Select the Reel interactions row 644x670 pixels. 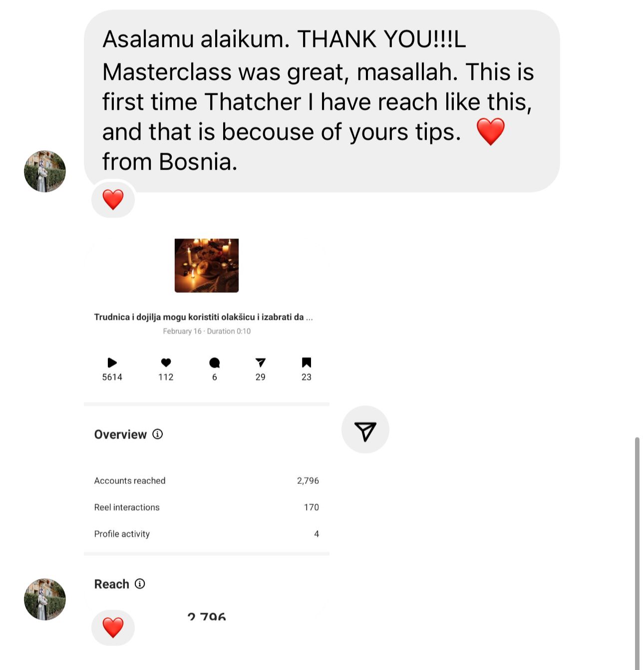(207, 507)
